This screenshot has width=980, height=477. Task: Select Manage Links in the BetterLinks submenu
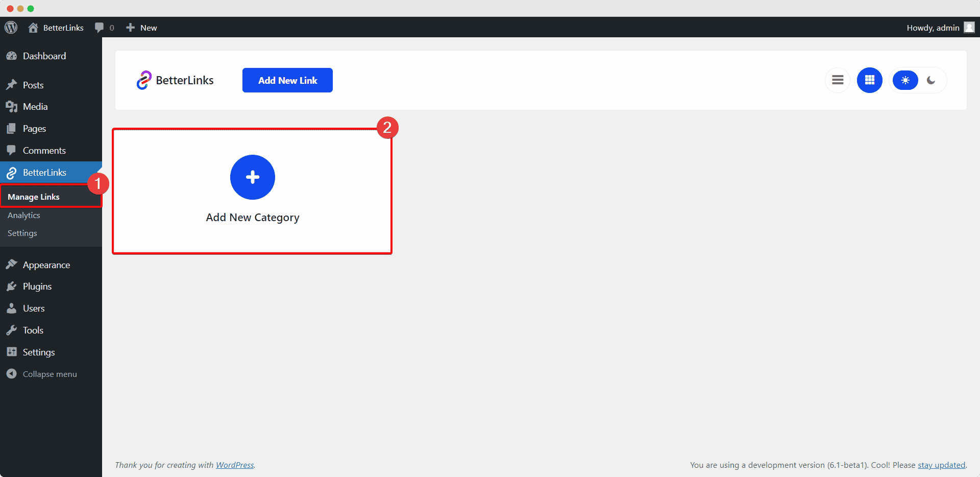[34, 197]
